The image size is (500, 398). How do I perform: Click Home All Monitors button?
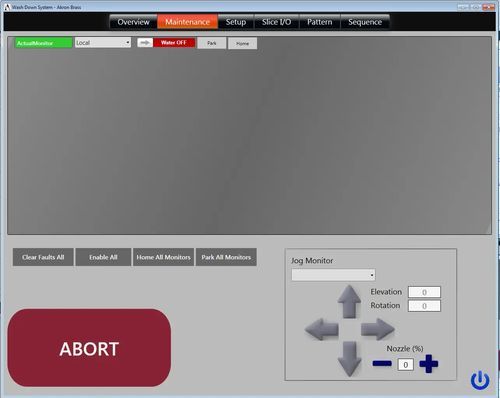[x=163, y=257]
